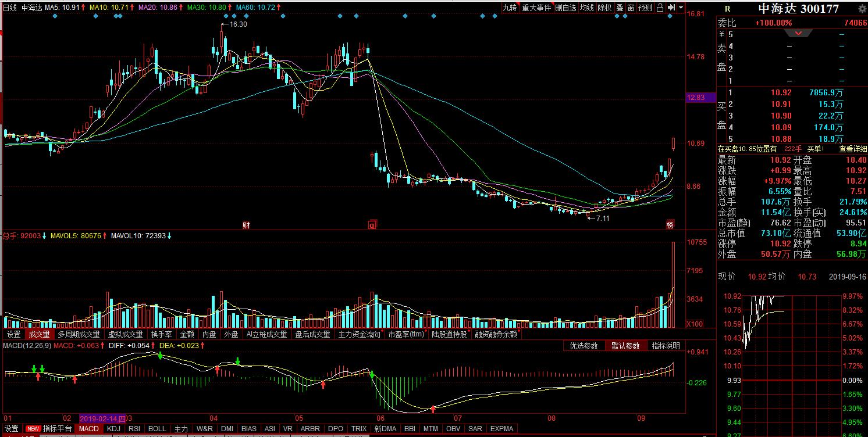This screenshot has width=868, height=437.
Task: Click the 查看详细 link
Action: (x=853, y=149)
